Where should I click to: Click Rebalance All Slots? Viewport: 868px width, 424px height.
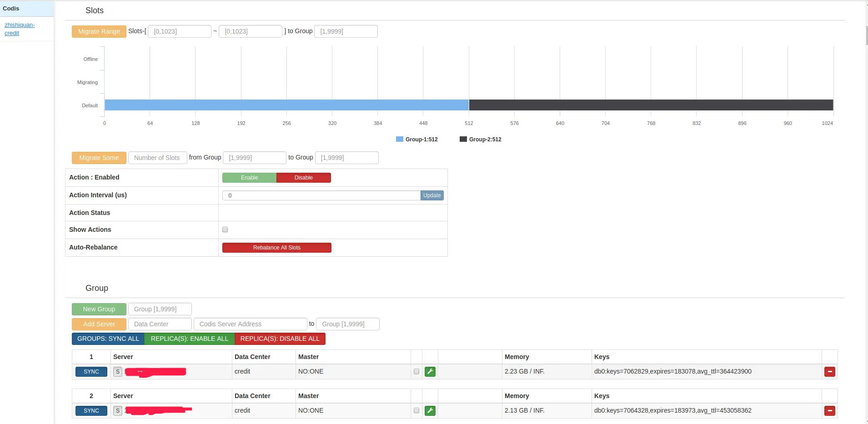277,248
